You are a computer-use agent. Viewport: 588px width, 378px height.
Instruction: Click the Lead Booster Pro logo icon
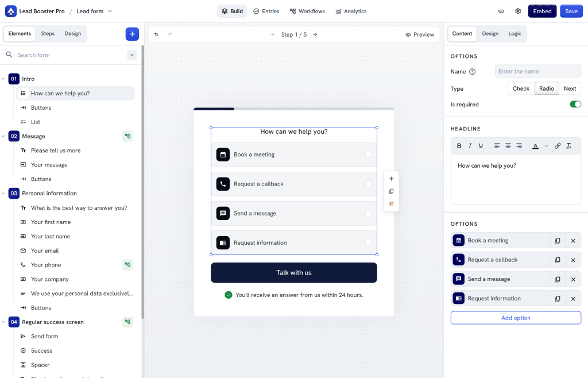(x=11, y=11)
